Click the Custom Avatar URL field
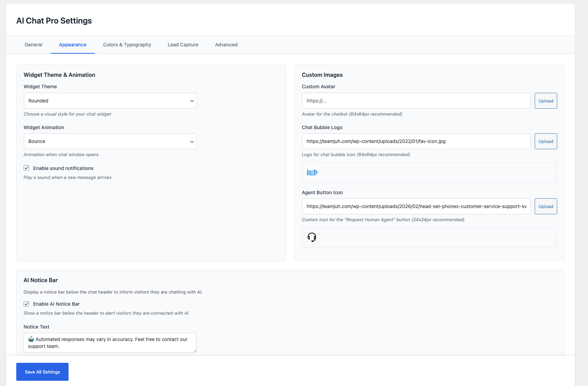This screenshot has height=386, width=588. click(416, 101)
